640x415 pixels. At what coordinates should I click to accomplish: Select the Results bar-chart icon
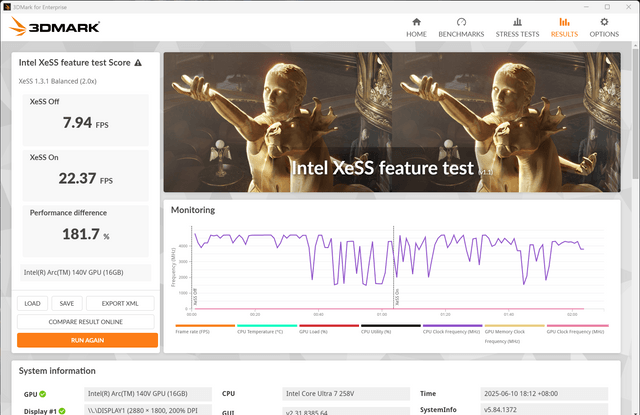tap(564, 22)
